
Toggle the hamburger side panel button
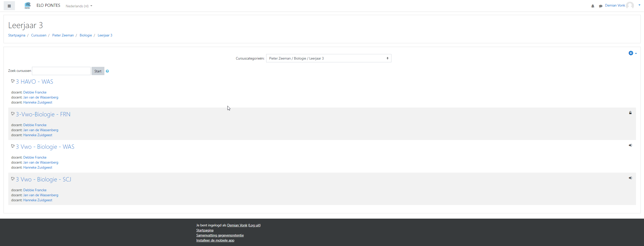coord(9,6)
